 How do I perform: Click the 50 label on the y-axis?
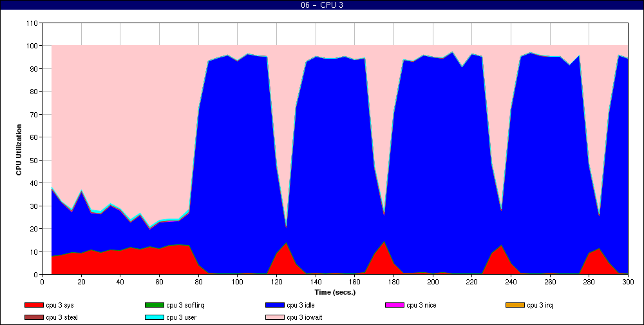(x=34, y=160)
